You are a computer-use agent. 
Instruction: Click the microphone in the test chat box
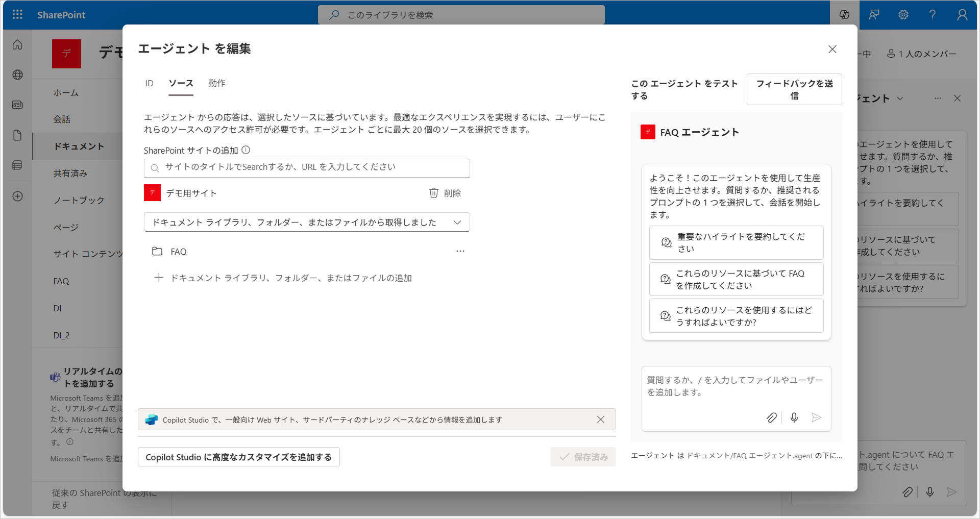coord(794,417)
